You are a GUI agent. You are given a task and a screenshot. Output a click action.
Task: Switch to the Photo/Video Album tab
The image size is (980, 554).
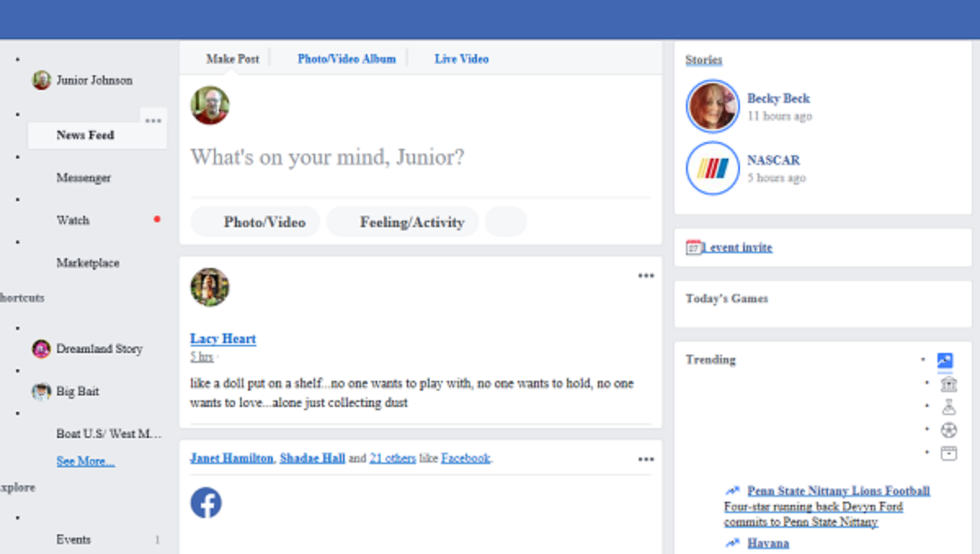[346, 59]
